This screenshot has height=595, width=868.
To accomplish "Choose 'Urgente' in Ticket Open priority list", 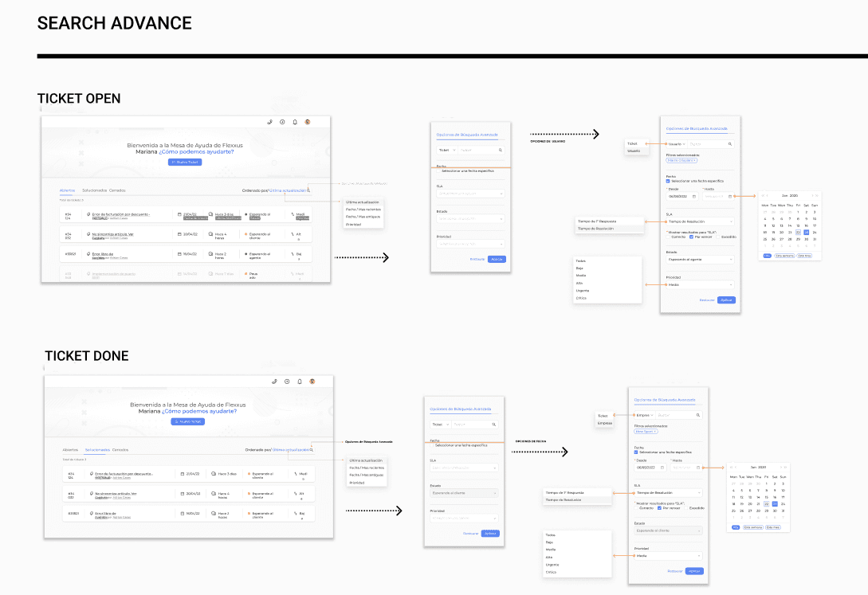I will coord(583,290).
